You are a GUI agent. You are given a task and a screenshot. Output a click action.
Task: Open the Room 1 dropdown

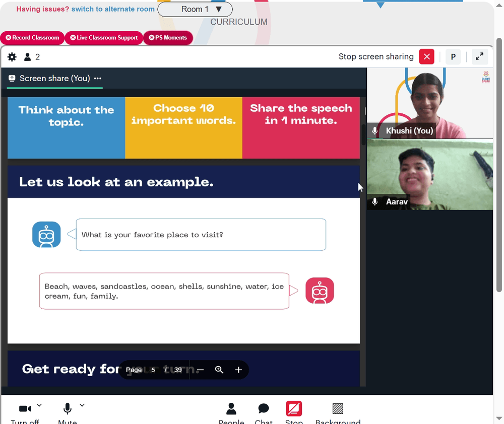(195, 9)
